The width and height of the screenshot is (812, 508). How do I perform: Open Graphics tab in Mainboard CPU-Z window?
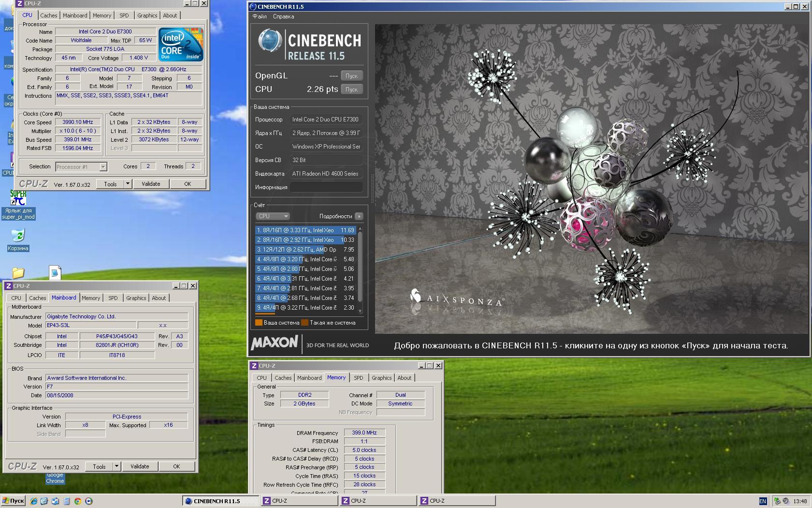pos(136,298)
